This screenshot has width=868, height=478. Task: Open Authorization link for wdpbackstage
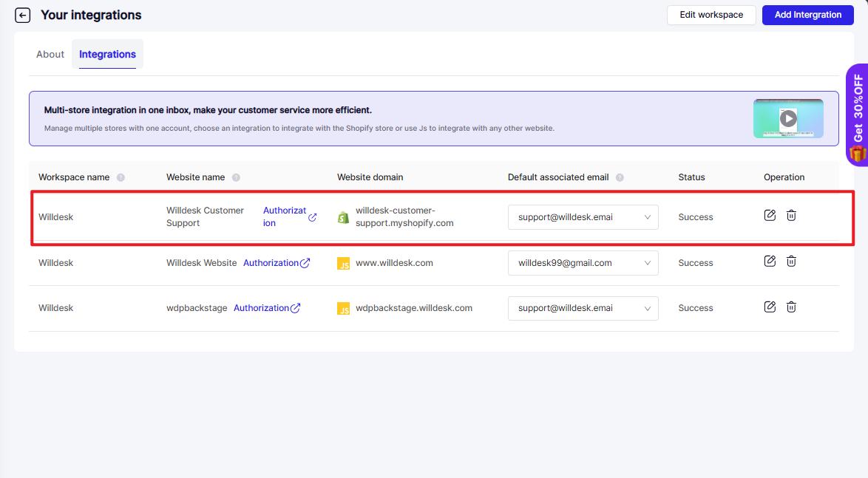click(x=267, y=308)
